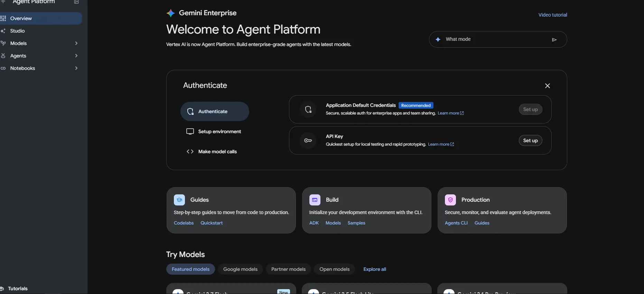Expand the Models sidebar section
Screen dimensions: 644x294
tap(76, 43)
